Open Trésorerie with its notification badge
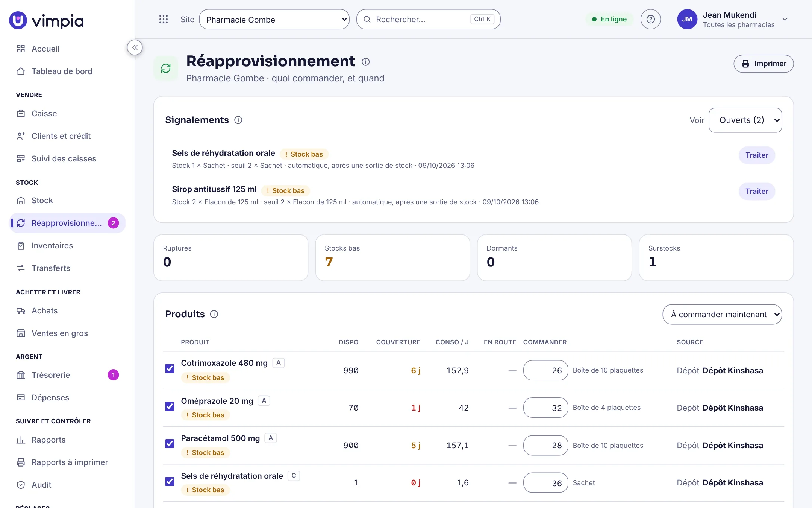812x508 pixels. [x=67, y=375]
